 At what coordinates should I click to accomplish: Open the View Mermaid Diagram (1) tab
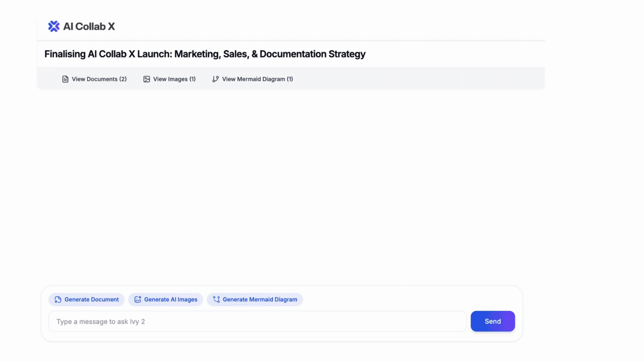[x=253, y=79]
